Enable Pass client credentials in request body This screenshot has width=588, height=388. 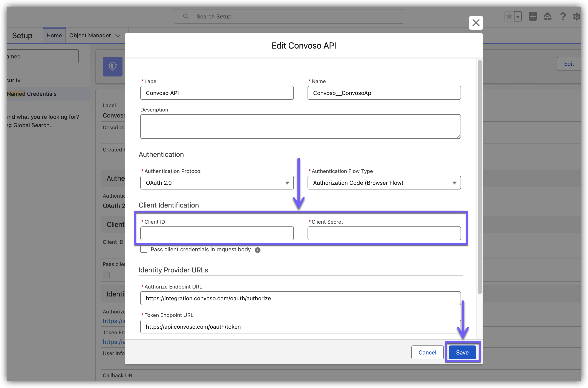coord(144,249)
